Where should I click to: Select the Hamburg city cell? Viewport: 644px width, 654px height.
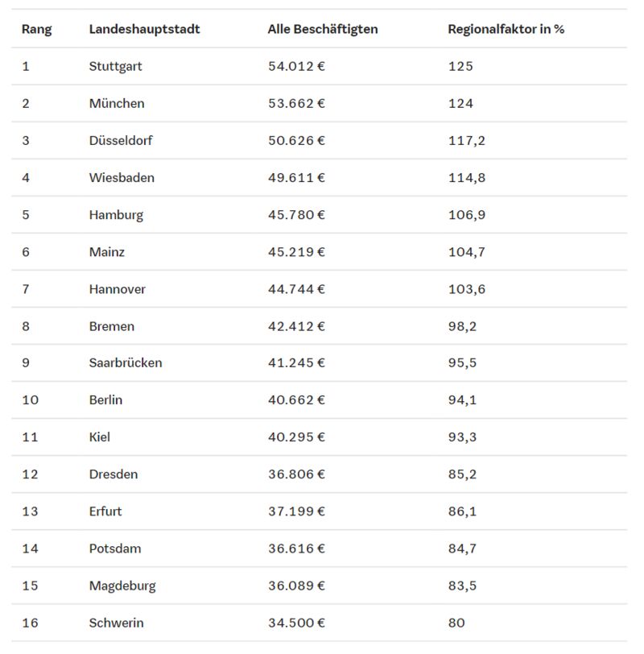[x=116, y=215]
